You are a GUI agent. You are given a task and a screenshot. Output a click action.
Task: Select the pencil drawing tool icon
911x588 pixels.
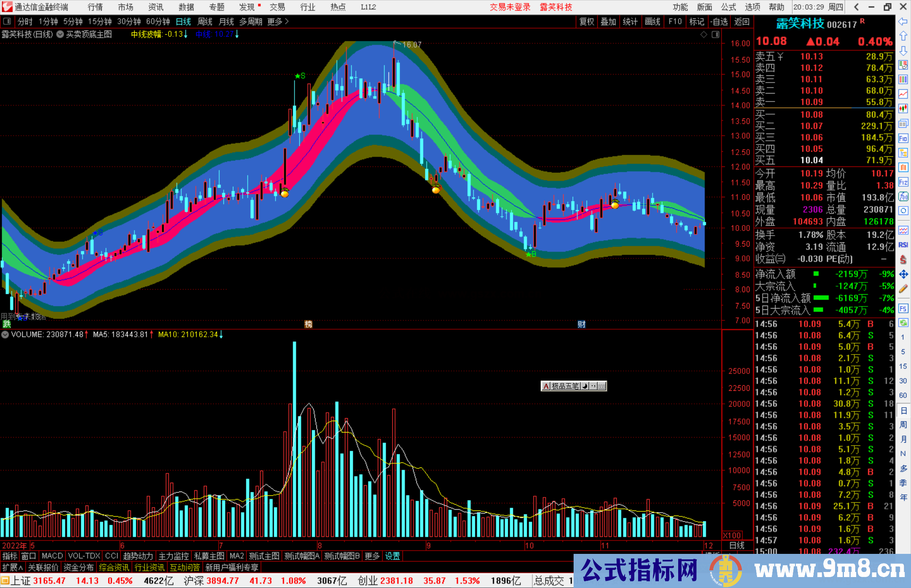(903, 289)
